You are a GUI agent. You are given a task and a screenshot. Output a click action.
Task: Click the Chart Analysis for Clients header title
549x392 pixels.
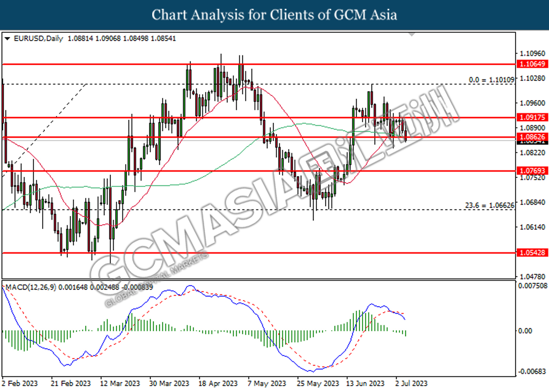274,15
